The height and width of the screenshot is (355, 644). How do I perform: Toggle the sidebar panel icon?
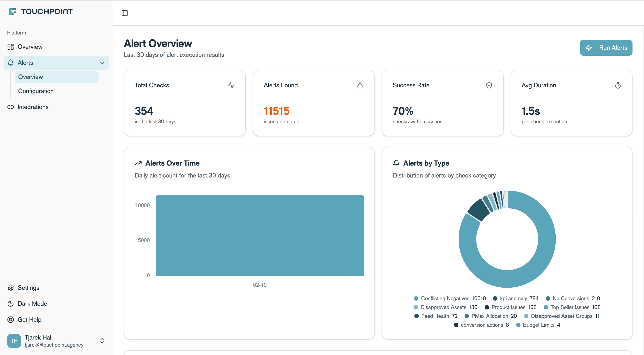coord(124,13)
